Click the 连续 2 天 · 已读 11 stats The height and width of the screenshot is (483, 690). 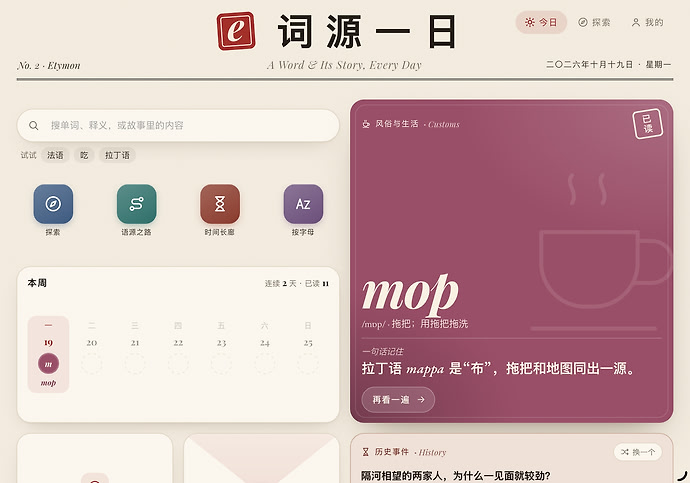(297, 284)
